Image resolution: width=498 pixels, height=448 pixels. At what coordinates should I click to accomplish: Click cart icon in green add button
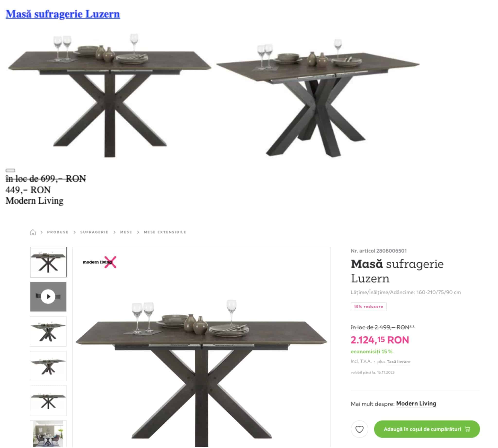468,429
